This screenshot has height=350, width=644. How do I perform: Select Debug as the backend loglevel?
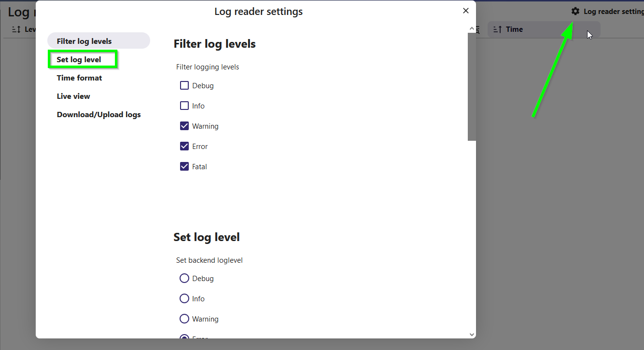point(184,279)
